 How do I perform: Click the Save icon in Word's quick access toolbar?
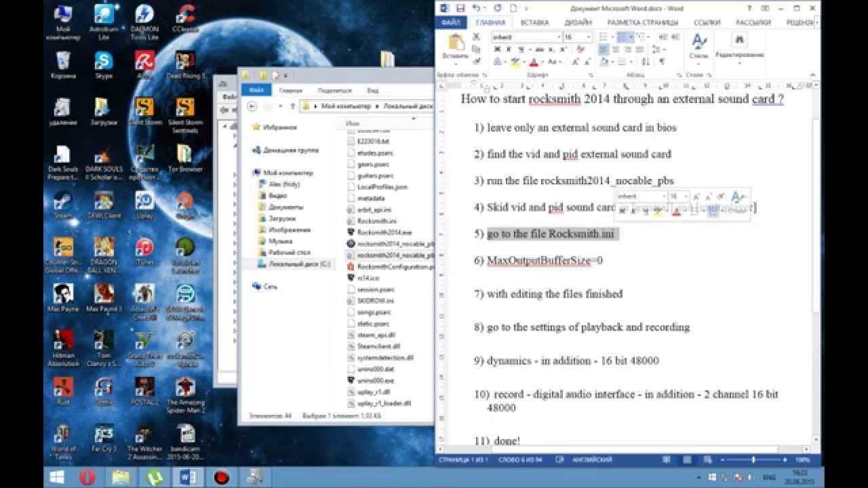click(x=460, y=8)
